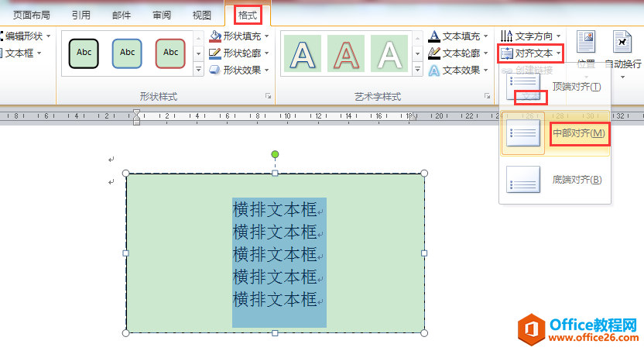Click the 形状轮廓 pen icon
This screenshot has width=644, height=351.
[x=215, y=53]
